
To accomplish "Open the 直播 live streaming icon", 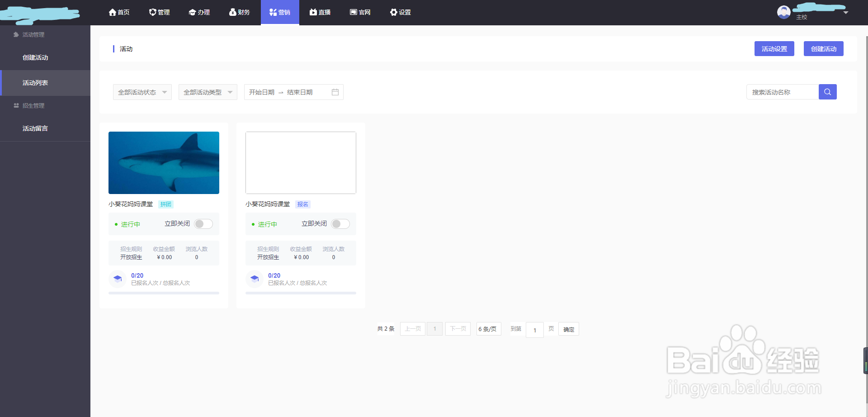I will 312,12.
